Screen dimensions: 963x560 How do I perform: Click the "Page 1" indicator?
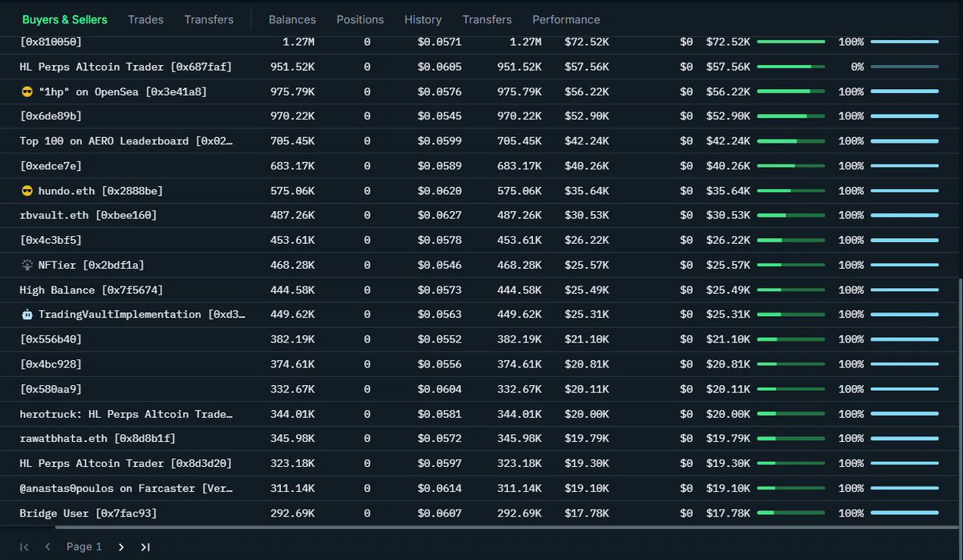pos(84,547)
